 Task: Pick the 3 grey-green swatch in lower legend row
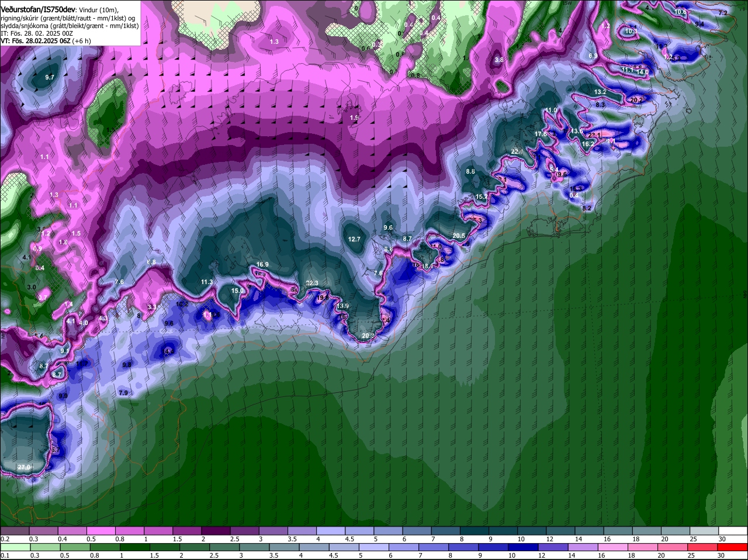point(255,547)
